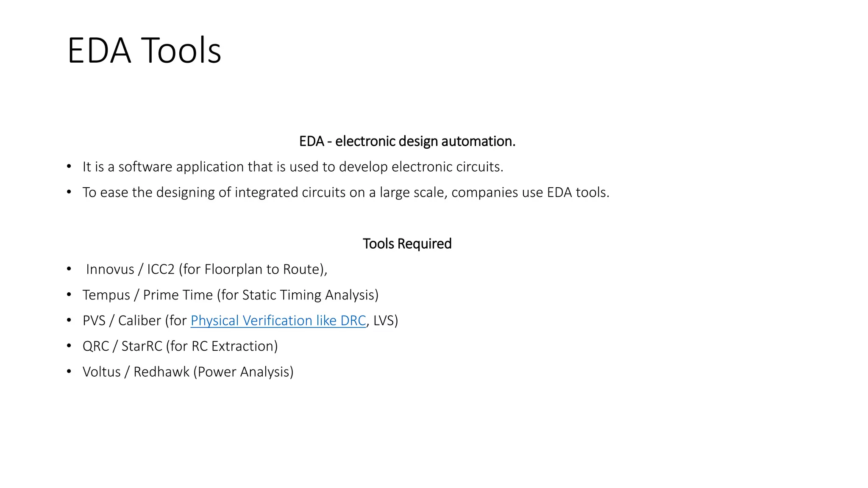Select the Innovus / ICC2 bullet line
Image resolution: width=868 pixels, height=488 pixels.
tap(207, 269)
